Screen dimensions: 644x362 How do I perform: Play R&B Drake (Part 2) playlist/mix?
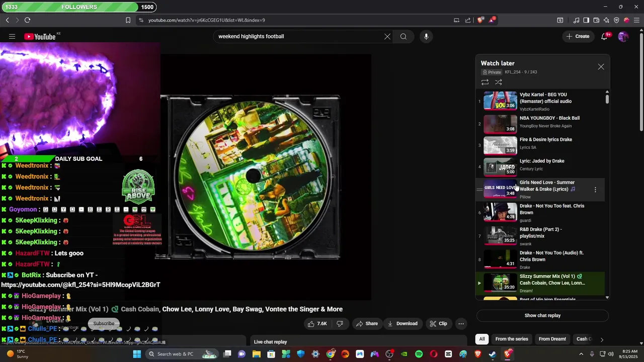pos(541,236)
